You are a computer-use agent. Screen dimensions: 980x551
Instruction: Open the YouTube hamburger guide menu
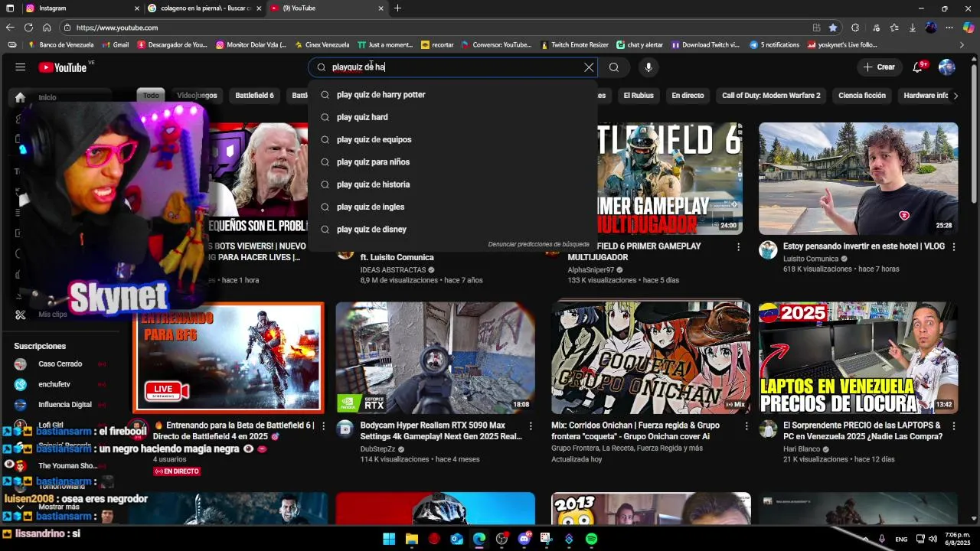coord(20,67)
